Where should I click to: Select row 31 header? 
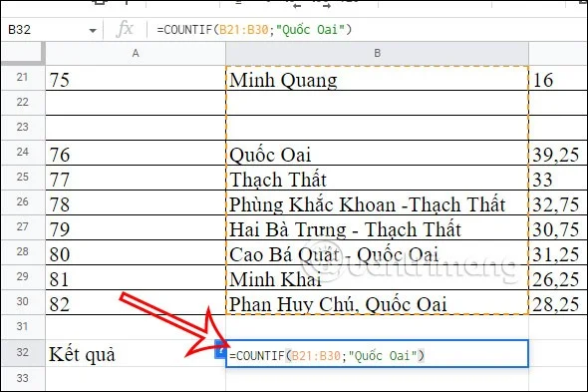[23, 327]
